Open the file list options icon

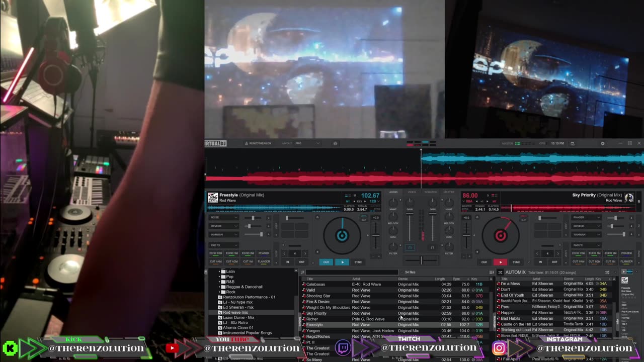(x=492, y=272)
